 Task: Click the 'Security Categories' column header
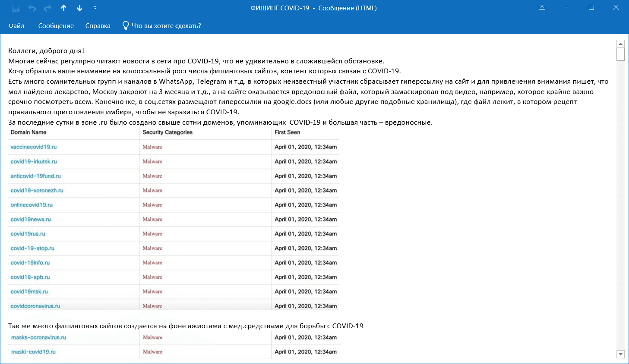click(x=168, y=132)
